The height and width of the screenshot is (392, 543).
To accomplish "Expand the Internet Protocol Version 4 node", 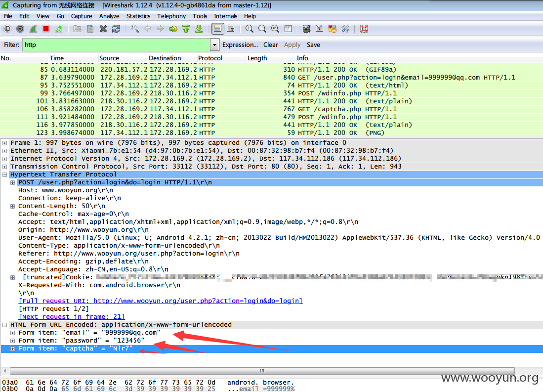I will point(4,159).
